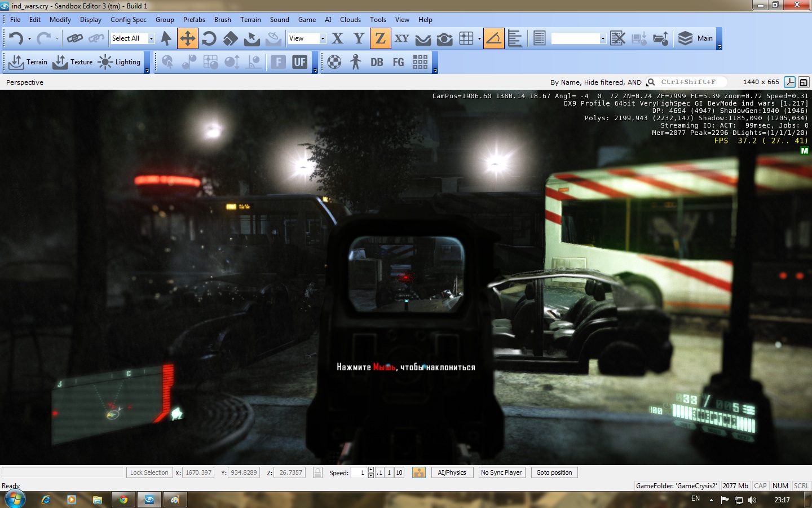Click the Link objects chain icon
This screenshot has width=812, height=508.
[75, 38]
